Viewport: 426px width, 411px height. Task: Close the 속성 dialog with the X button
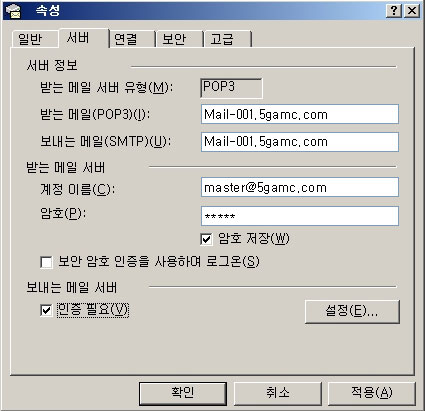click(x=412, y=11)
